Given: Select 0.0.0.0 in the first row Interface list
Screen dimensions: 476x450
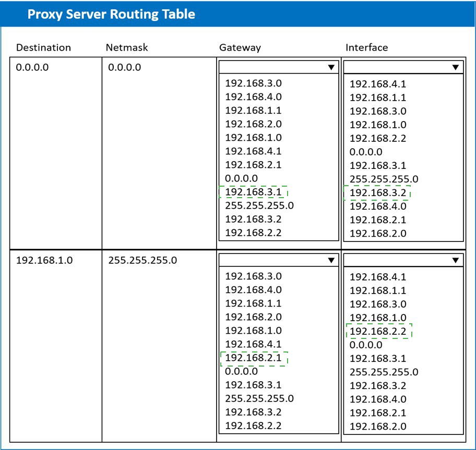Looking at the screenshot, I should click(x=366, y=152).
